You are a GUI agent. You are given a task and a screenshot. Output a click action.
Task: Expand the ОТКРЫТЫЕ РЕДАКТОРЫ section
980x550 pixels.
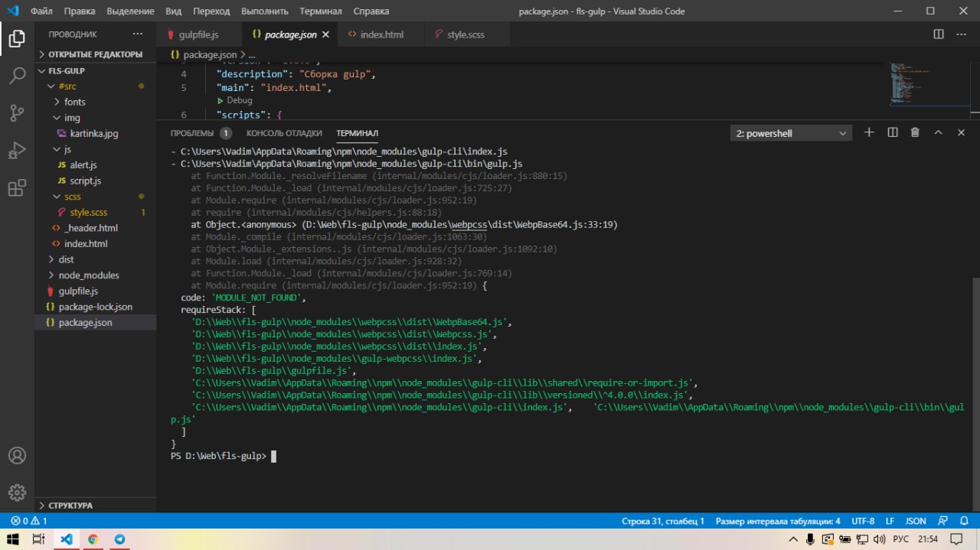[x=96, y=54]
